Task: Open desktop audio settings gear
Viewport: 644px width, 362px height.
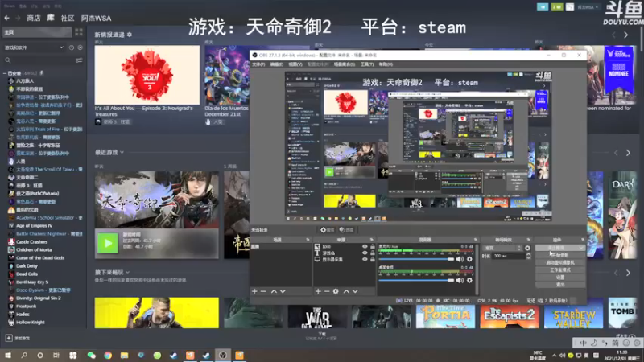Action: point(469,280)
